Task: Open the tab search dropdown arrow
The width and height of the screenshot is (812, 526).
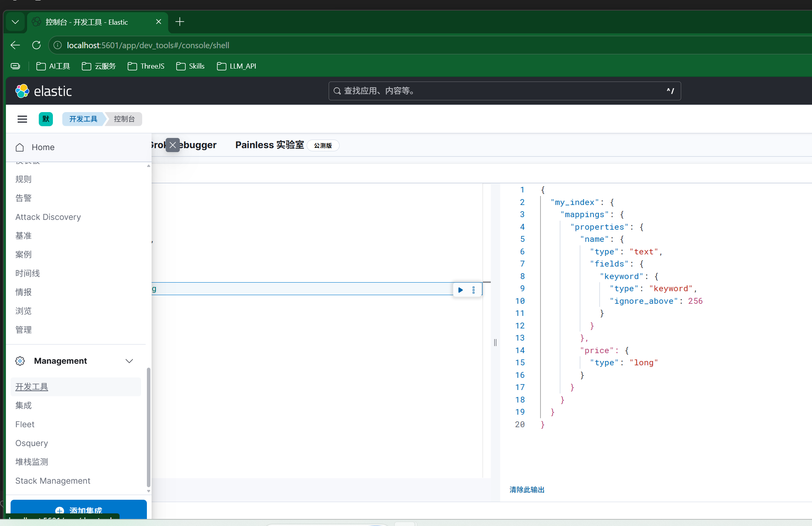Action: point(15,22)
